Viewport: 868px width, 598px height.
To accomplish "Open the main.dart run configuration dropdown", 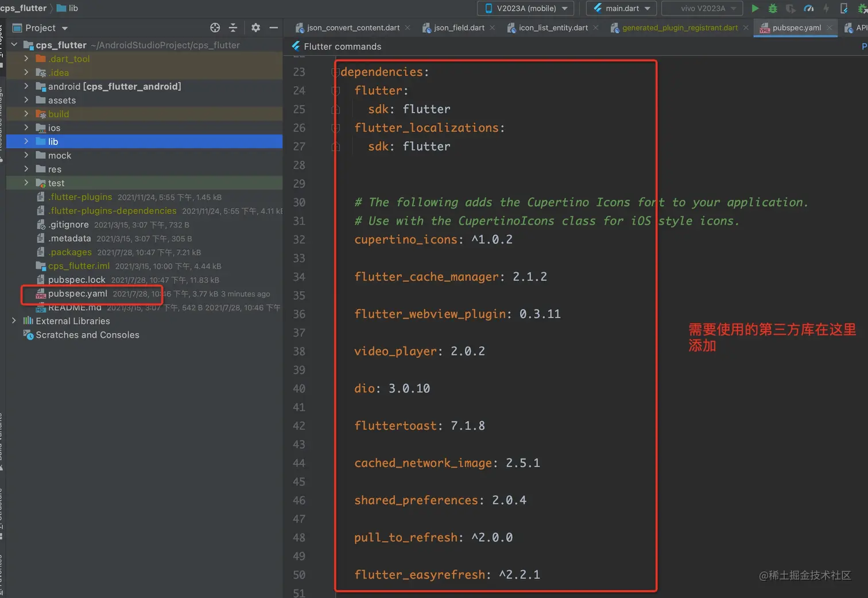I will (x=622, y=9).
